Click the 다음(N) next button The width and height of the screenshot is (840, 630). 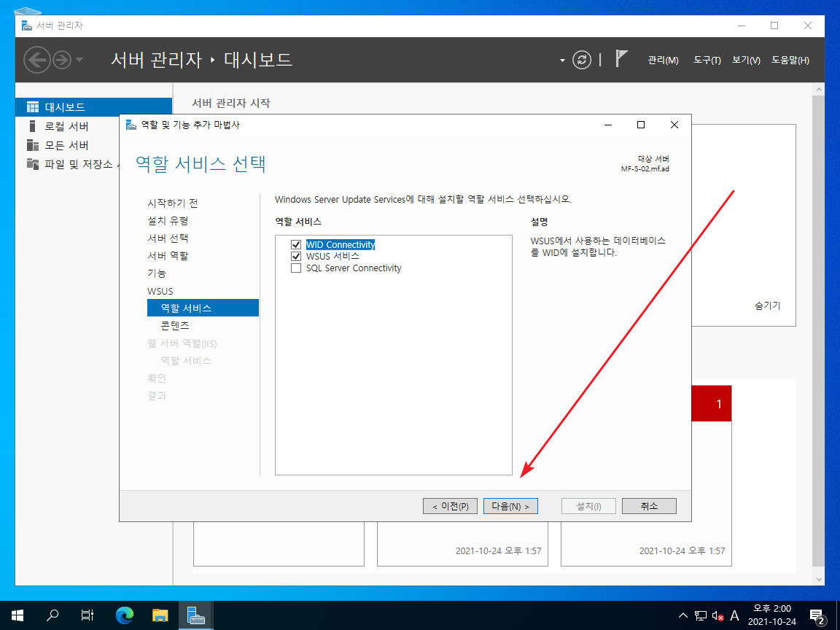click(x=510, y=506)
